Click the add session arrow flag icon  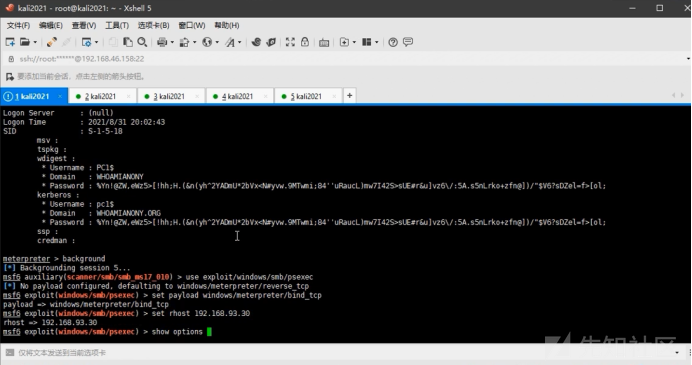tap(10, 77)
